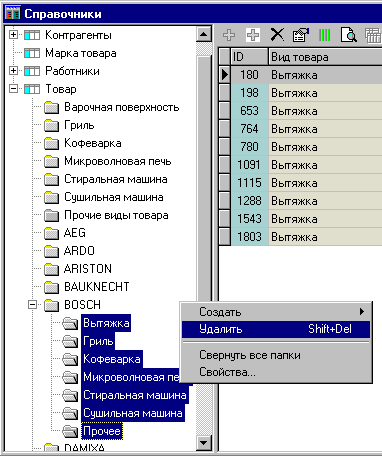Image resolution: width=382 pixels, height=456 pixels.
Task: Click the ID cell 1288
Action: click(249, 201)
